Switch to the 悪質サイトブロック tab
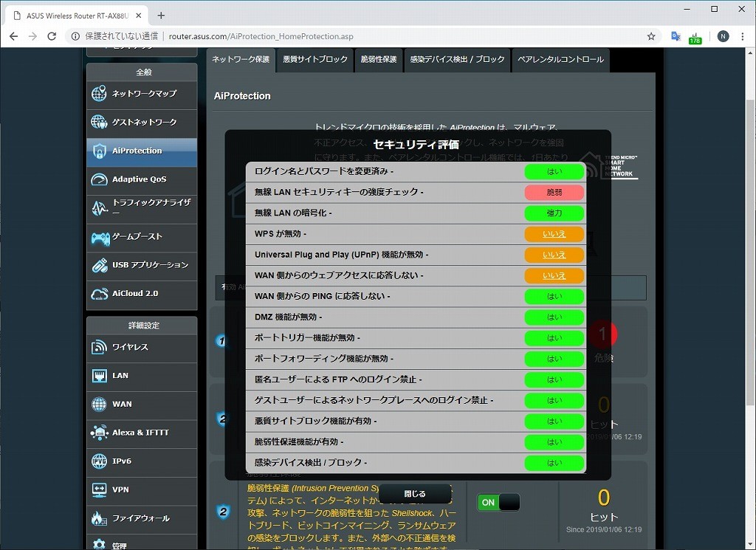The image size is (756, 550). [315, 60]
